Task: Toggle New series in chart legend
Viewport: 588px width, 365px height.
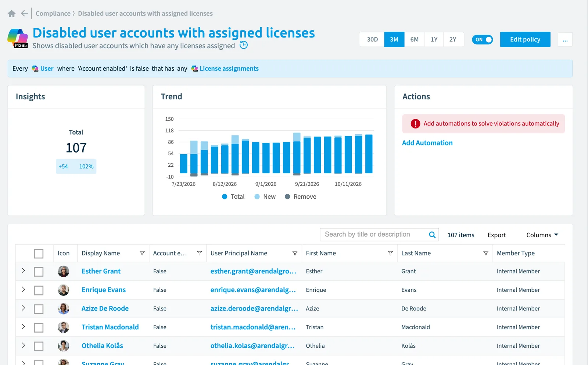Action: [265, 196]
